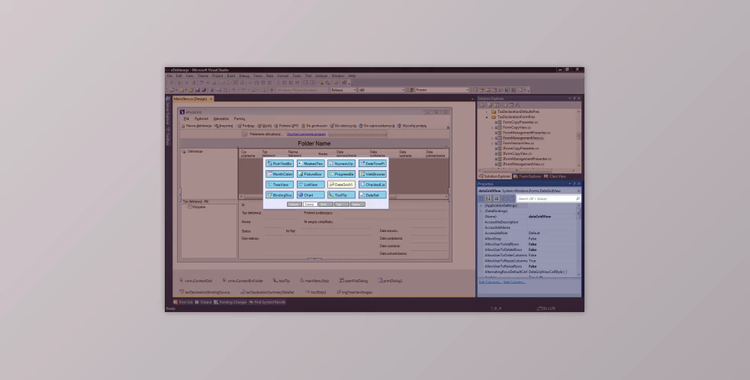This screenshot has width=750, height=380.
Task: Pick the ToolTip component in the popup
Action: click(342, 195)
